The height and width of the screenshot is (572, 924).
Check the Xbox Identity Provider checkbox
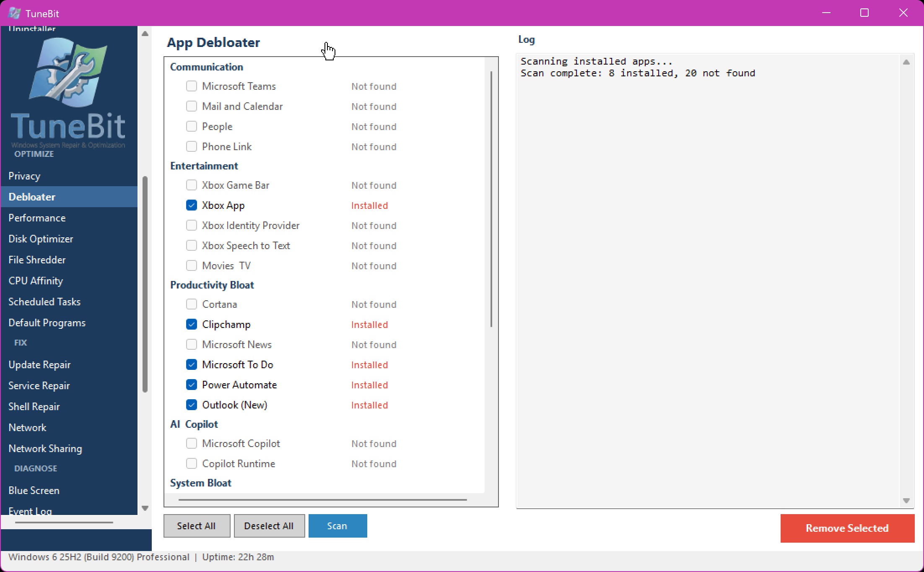tap(192, 225)
